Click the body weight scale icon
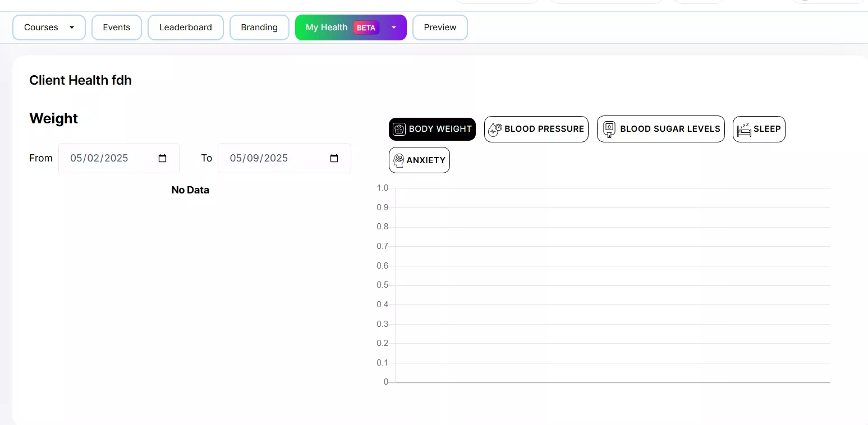Viewport: 868px width, 425px height. [399, 129]
